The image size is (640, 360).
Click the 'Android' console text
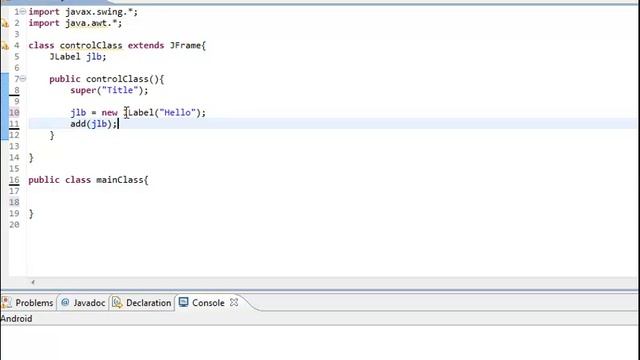point(16,319)
